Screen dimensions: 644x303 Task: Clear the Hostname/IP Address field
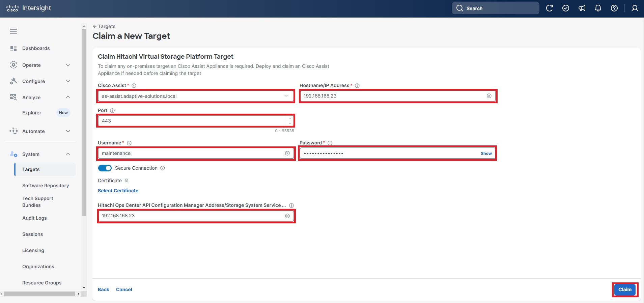coord(489,96)
